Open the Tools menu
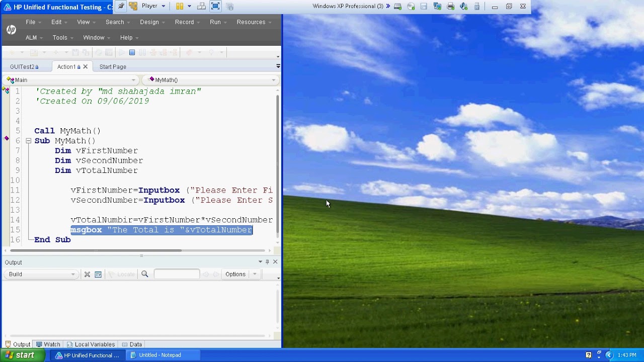Screen dimensions: 644x362 pyautogui.click(x=62, y=38)
